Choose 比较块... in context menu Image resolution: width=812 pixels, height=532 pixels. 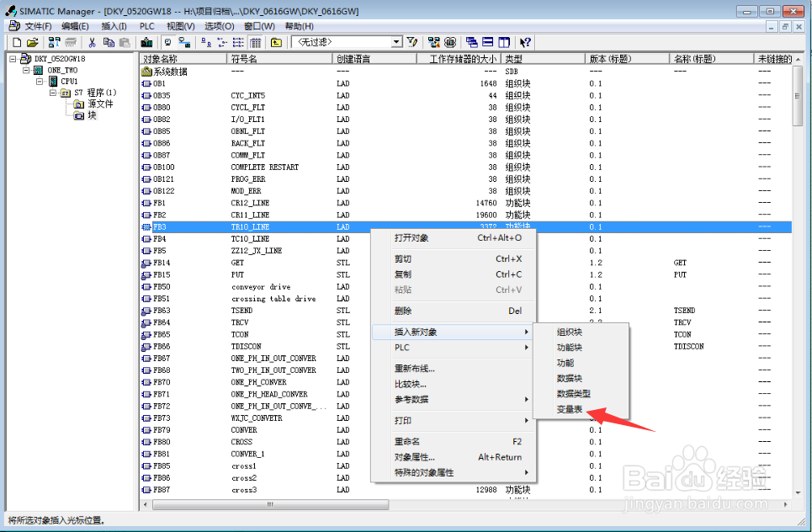click(454, 384)
